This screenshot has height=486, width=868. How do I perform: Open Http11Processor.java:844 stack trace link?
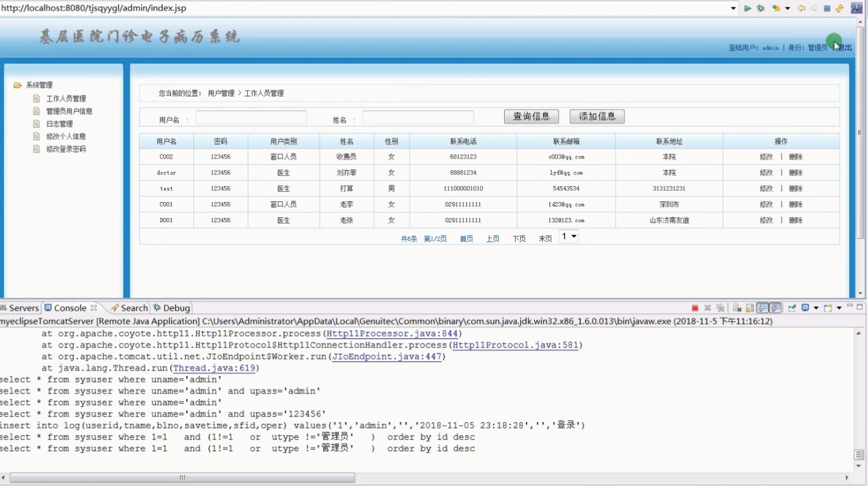point(392,333)
